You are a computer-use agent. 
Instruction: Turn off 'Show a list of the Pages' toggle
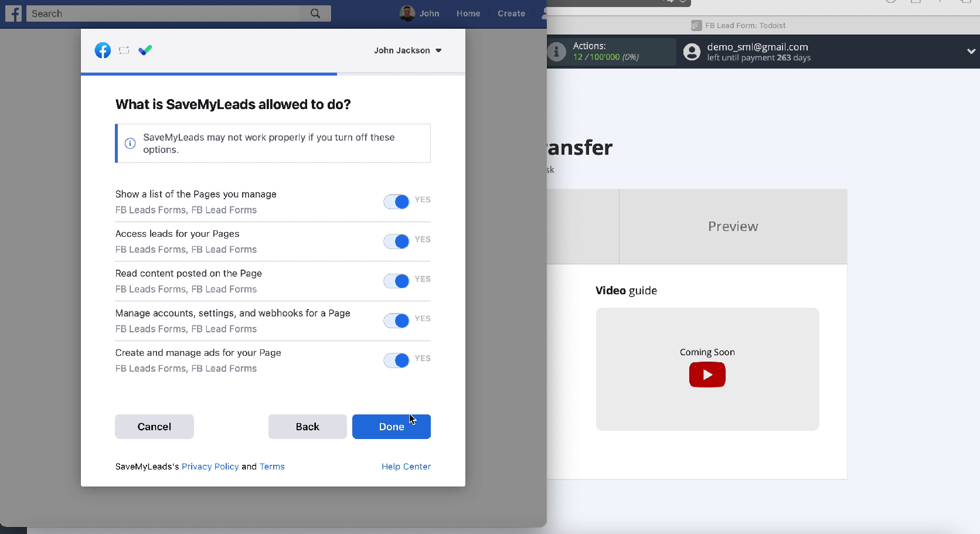click(396, 202)
